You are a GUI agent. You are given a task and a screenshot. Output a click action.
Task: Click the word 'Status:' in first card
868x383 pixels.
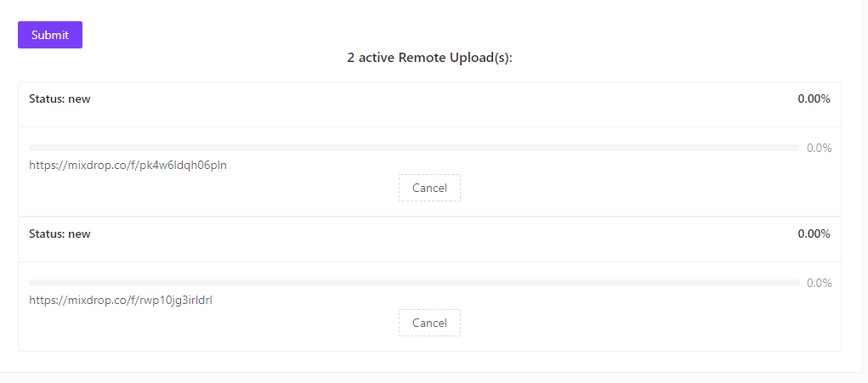[47, 99]
